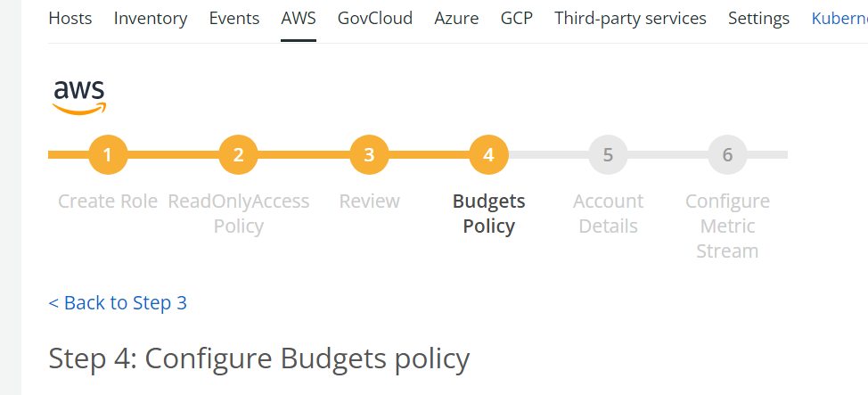The image size is (868, 395).
Task: Select step 2 circle in wizard
Action: tap(239, 154)
